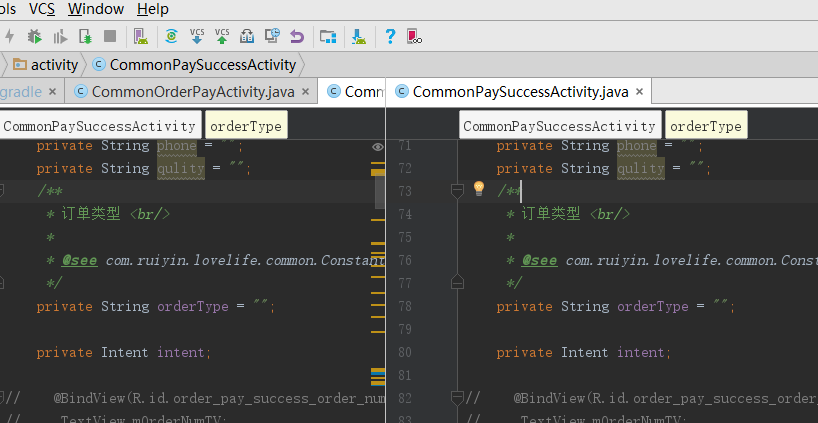818x423 pixels.
Task: Open the Project Structure icon
Action: click(328, 36)
